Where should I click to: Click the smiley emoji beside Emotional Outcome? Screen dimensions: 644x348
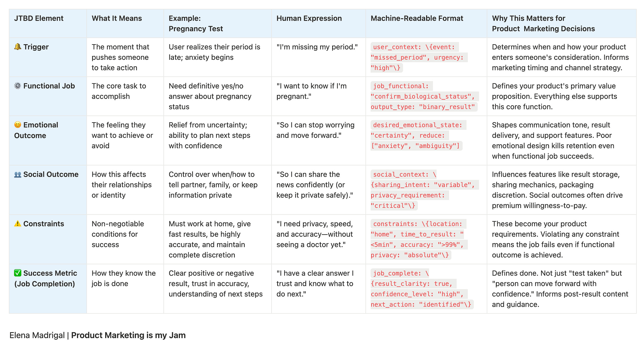[18, 125]
